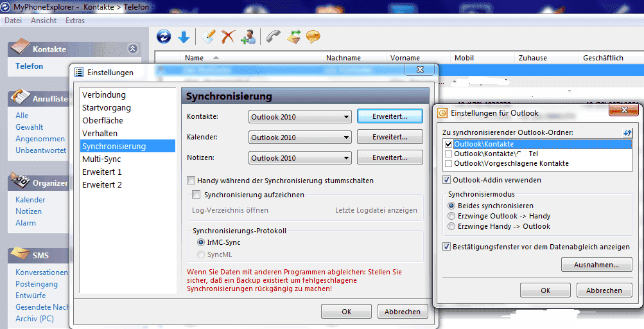644x329 pixels.
Task: Click Erweitert button next to Kontakte
Action: pyautogui.click(x=390, y=116)
